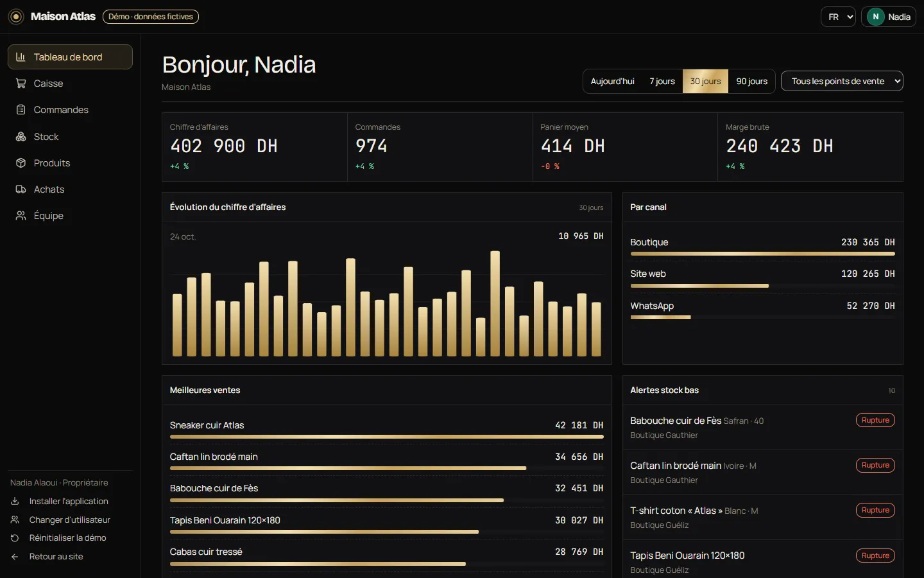Select the 90 jours period
The width and height of the screenshot is (924, 578).
[751, 81]
